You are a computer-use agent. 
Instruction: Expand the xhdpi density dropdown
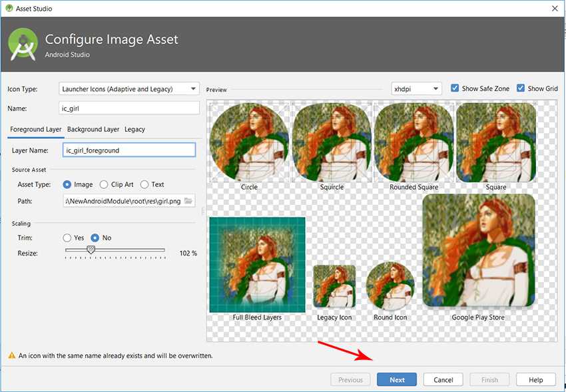417,89
